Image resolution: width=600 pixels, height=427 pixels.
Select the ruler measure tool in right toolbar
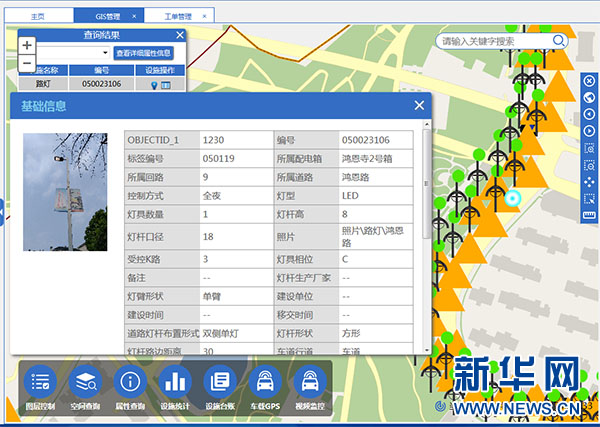pyautogui.click(x=589, y=215)
